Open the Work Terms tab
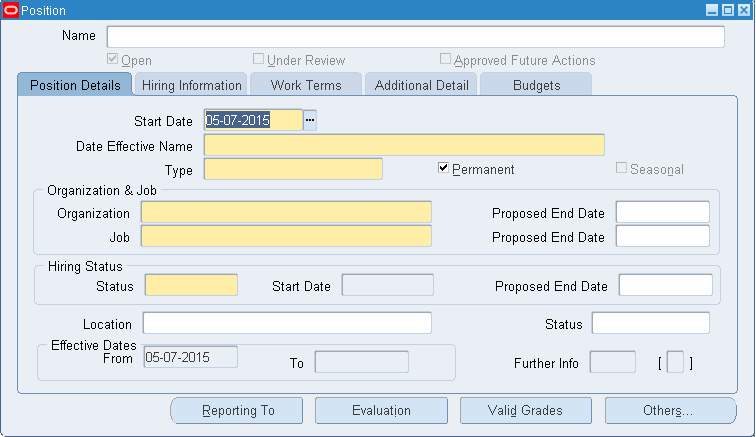This screenshot has height=437, width=756. tap(307, 85)
